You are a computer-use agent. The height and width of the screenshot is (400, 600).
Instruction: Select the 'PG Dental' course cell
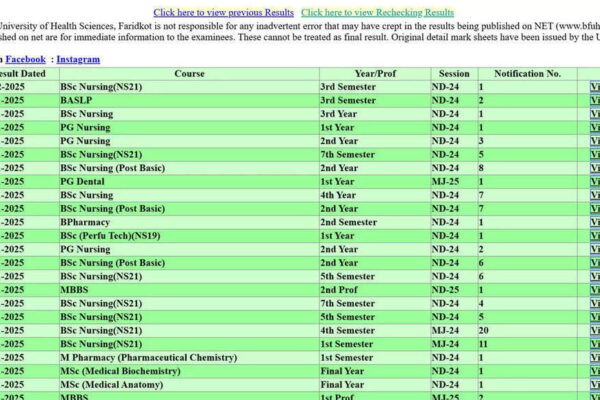(x=189, y=181)
